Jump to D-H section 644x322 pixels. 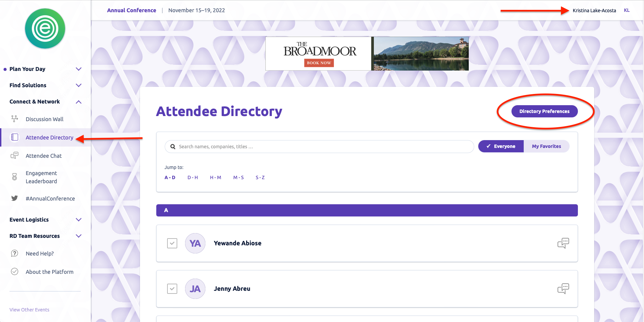193,177
